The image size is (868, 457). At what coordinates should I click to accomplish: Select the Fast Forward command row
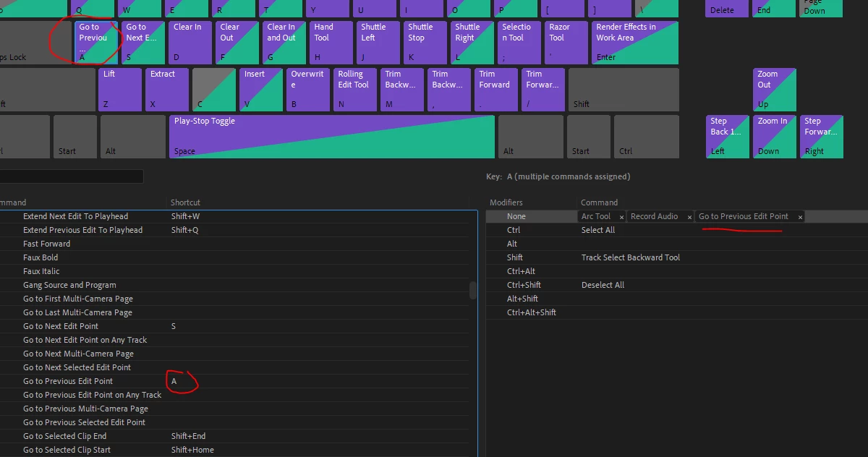click(x=234, y=244)
